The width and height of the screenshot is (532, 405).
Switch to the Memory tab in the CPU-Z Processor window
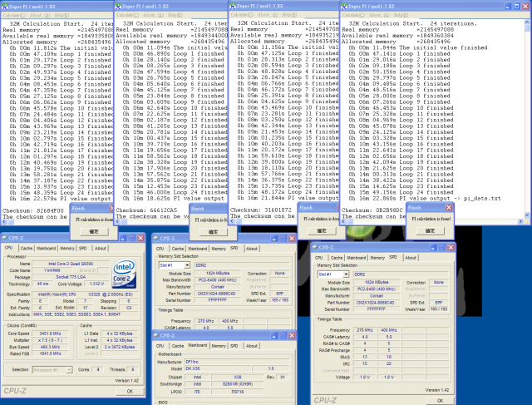tap(67, 248)
